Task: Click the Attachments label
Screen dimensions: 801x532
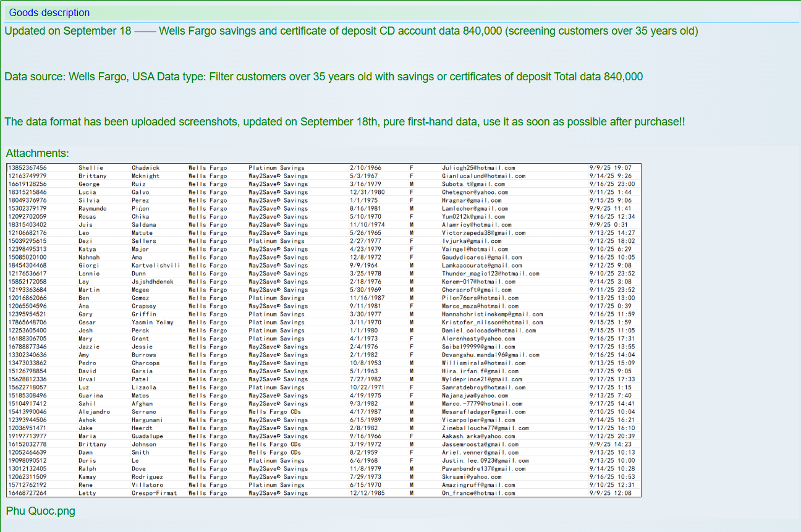Action: tap(37, 153)
